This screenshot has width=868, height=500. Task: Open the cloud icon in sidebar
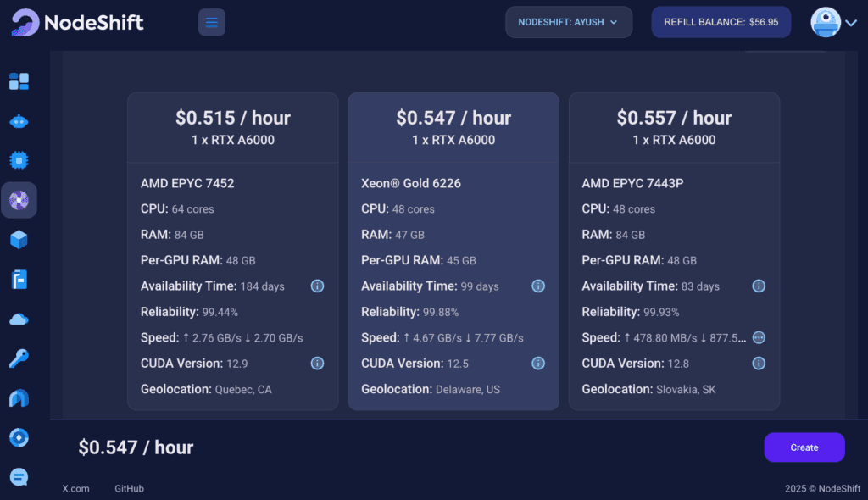[x=19, y=319]
